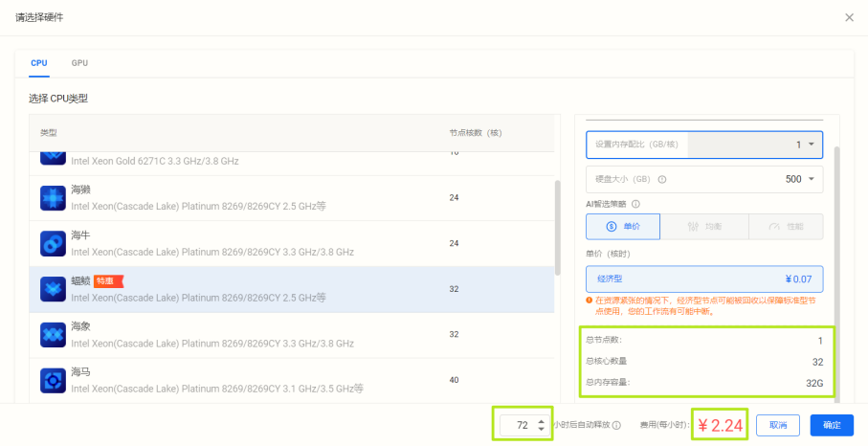Image resolution: width=868 pixels, height=446 pixels.
Task: Click the 海牛 CPU type icon
Action: (x=54, y=243)
